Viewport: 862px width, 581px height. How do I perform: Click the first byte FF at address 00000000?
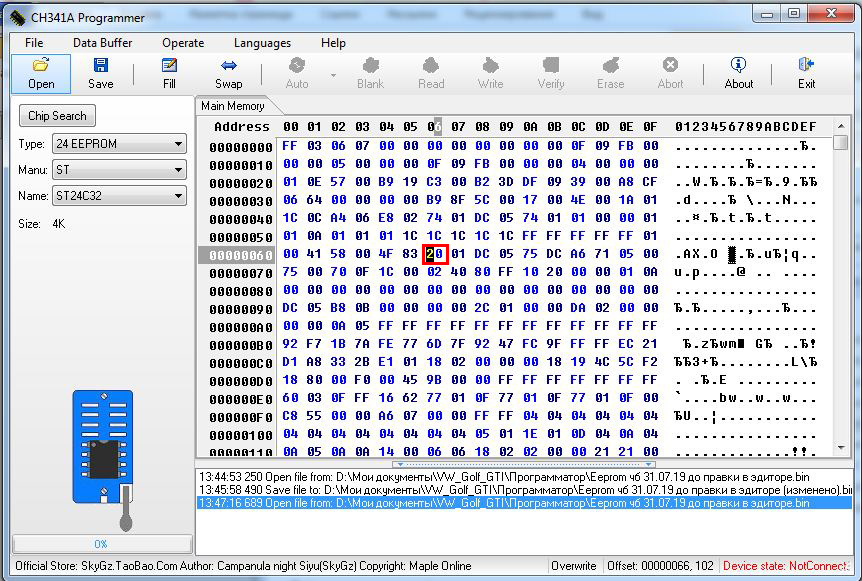click(x=290, y=146)
